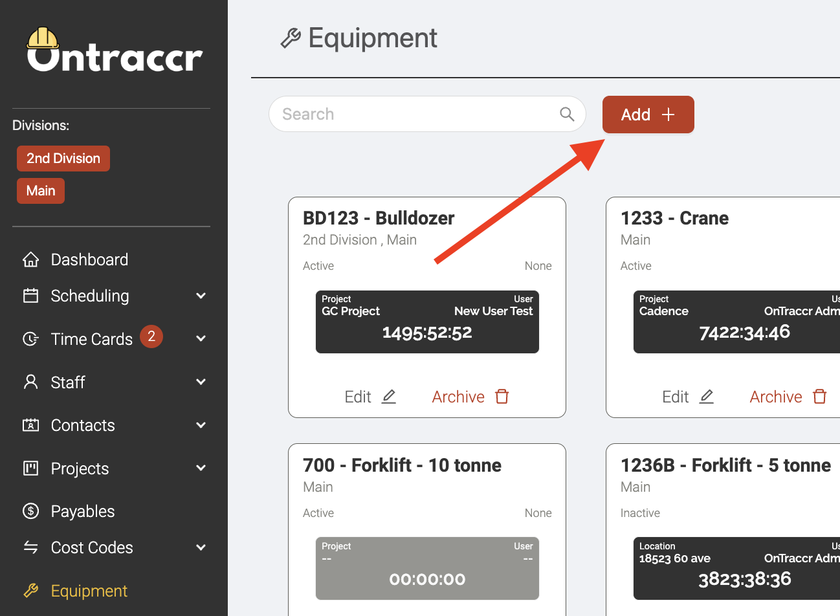Click the pencil icon on Bulldozer card
840x616 pixels.
tap(388, 397)
